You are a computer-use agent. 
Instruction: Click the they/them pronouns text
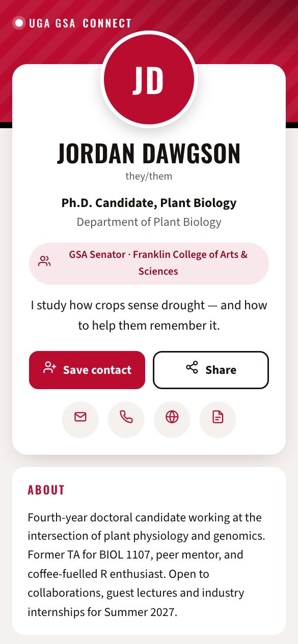click(x=149, y=177)
